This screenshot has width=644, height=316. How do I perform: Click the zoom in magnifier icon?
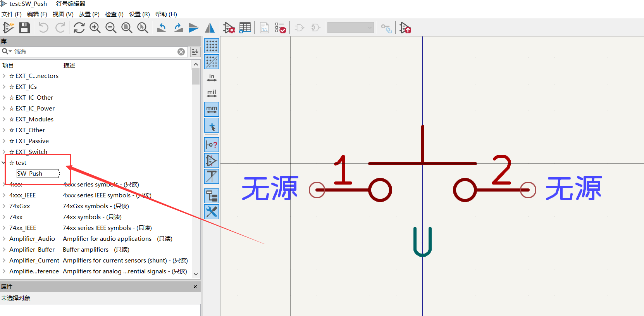(x=95, y=28)
